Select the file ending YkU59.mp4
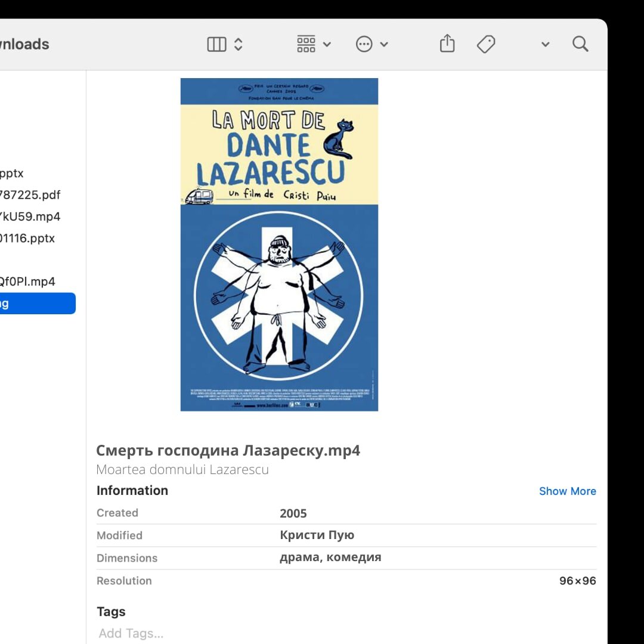Viewport: 644px width, 644px height. pyautogui.click(x=30, y=216)
